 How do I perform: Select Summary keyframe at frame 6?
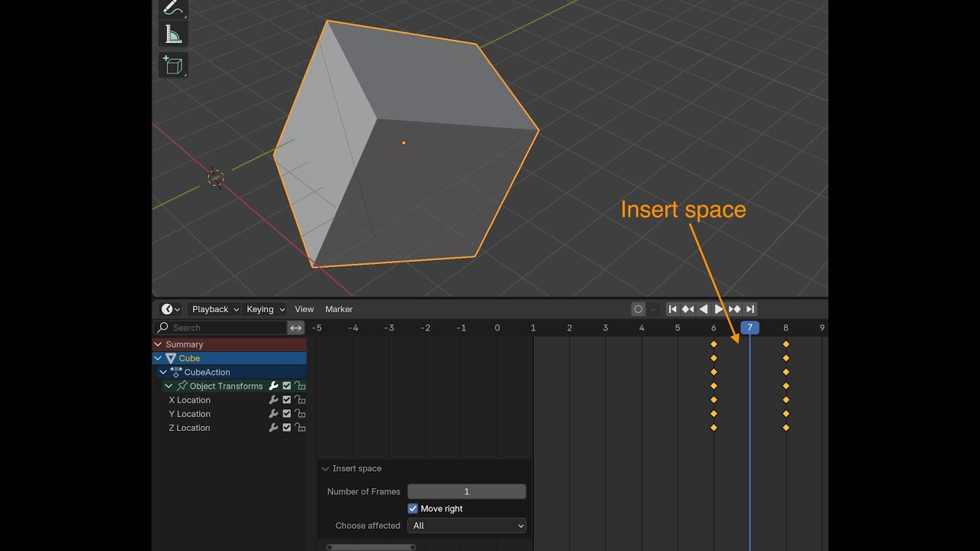click(x=714, y=344)
